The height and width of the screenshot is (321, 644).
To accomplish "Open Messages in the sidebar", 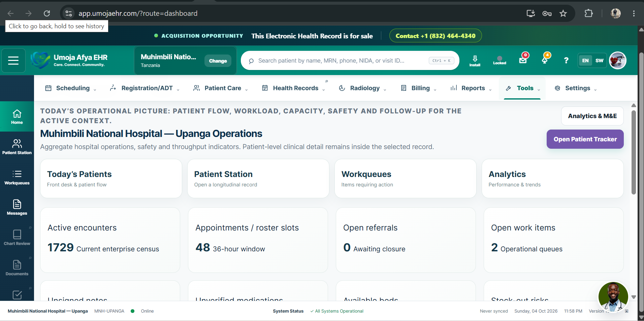I will pyautogui.click(x=17, y=208).
